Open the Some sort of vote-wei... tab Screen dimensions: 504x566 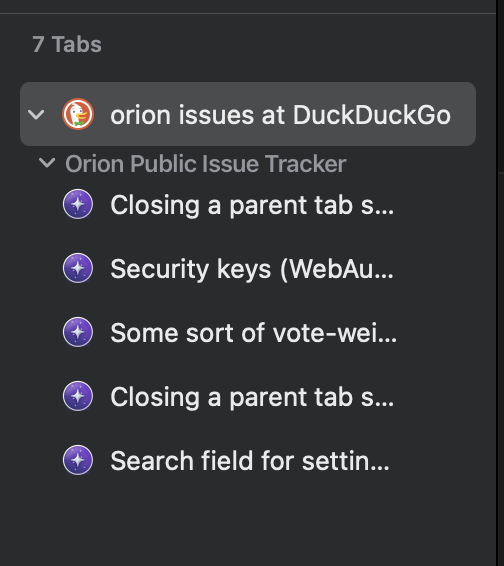point(253,333)
